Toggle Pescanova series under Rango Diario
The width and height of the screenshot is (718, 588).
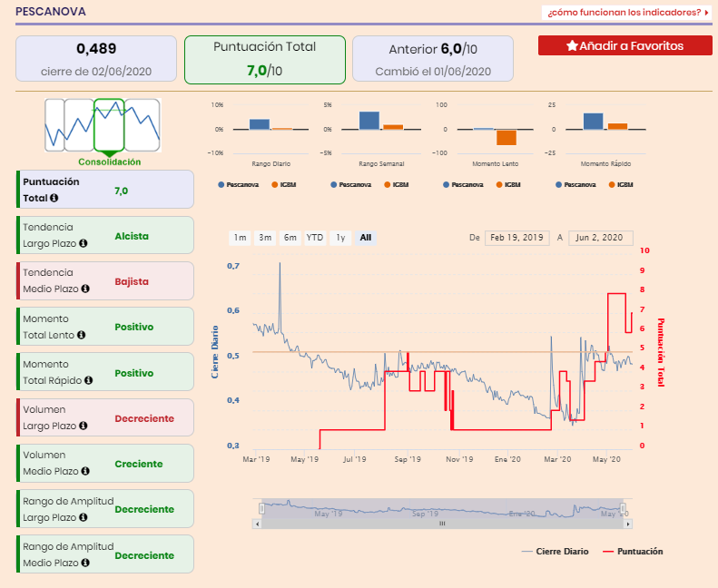click(238, 185)
